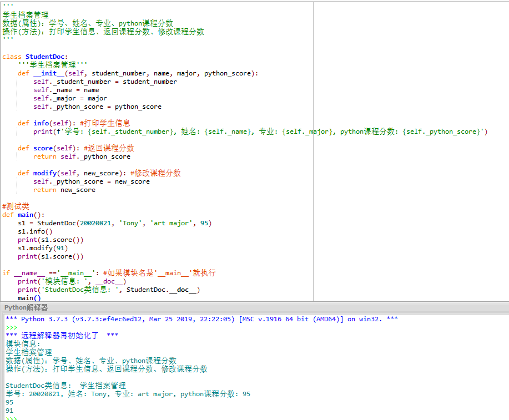Click 'self._python_score = python_score' in __init__
Screen dimensions: 509x420
pyautogui.click(x=97, y=107)
